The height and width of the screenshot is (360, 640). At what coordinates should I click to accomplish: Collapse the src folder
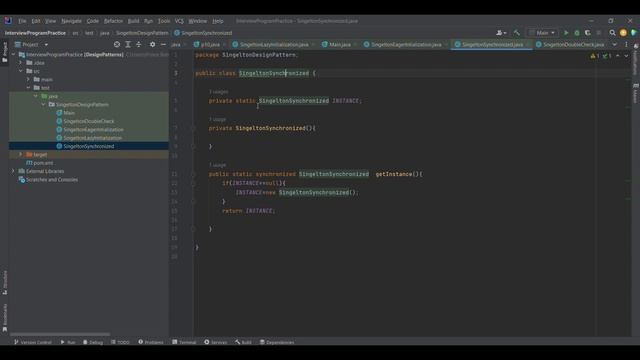[20, 71]
